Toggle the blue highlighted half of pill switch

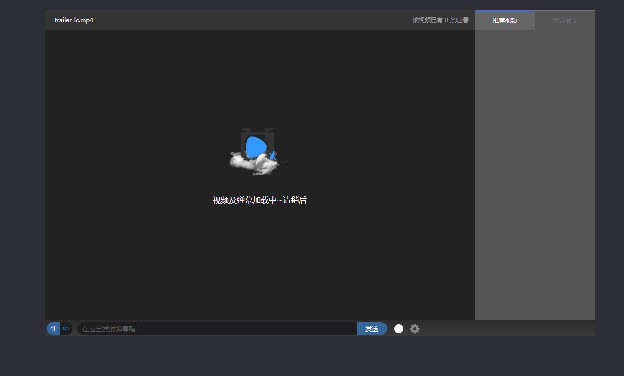[53, 329]
